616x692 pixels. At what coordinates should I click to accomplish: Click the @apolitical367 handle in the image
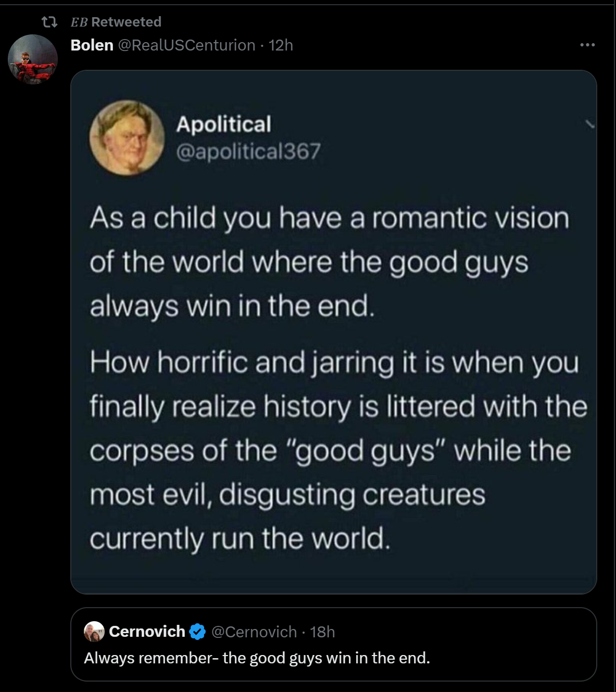[x=248, y=152]
